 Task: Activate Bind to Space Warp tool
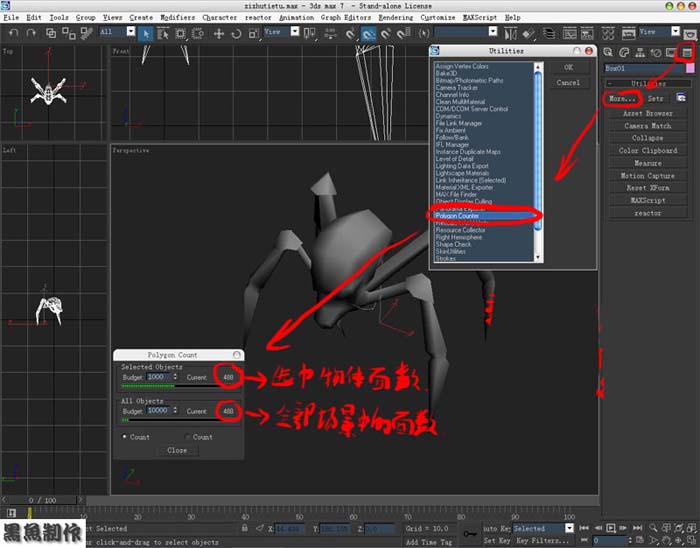click(x=86, y=33)
